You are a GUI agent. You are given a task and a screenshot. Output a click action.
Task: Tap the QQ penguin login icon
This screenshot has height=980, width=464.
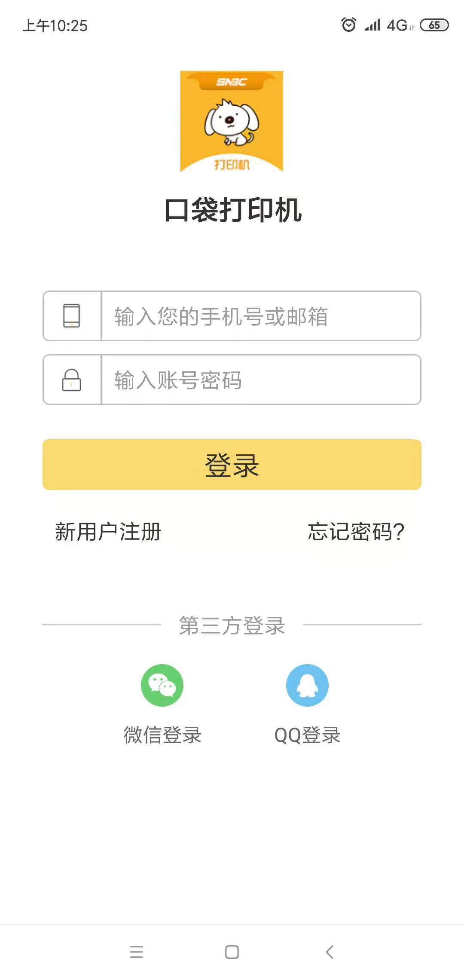307,685
